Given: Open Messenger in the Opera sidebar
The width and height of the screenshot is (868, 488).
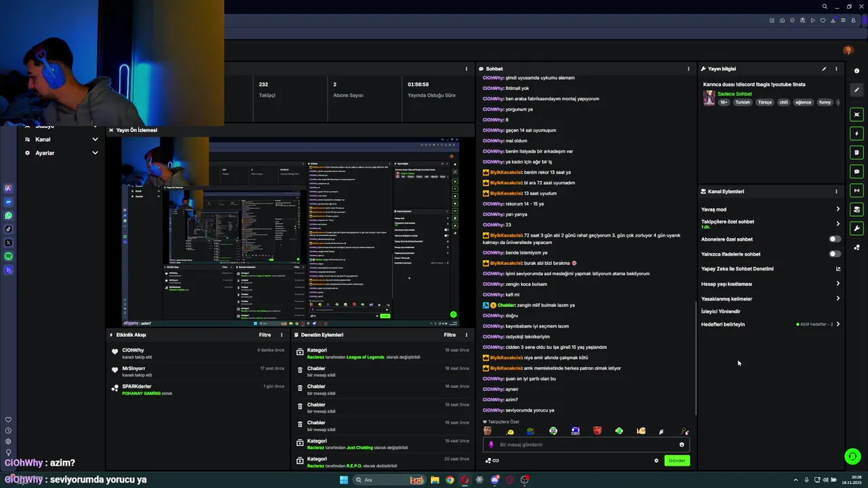Looking at the screenshot, I should tap(8, 202).
